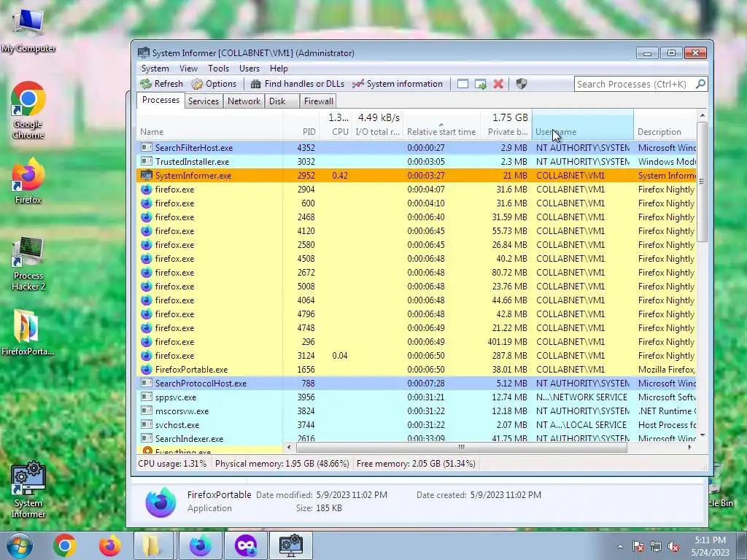Click the Windows Start button
Viewport: 747px width, 560px height.
pos(19,545)
